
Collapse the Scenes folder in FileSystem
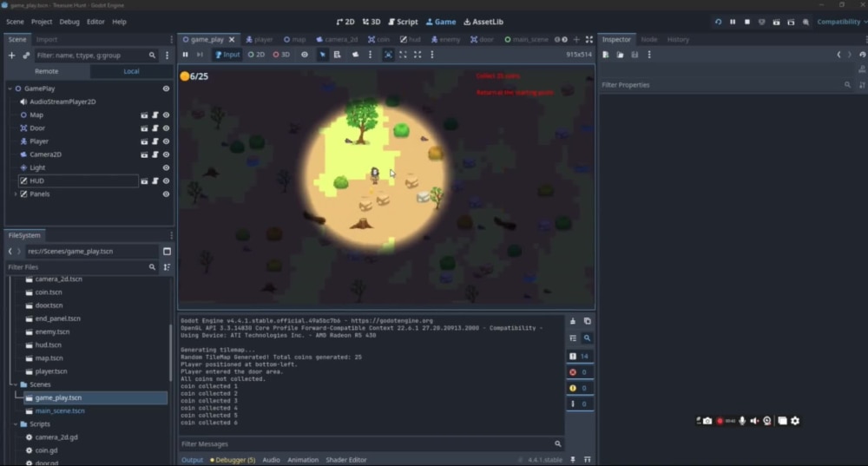pyautogui.click(x=15, y=384)
